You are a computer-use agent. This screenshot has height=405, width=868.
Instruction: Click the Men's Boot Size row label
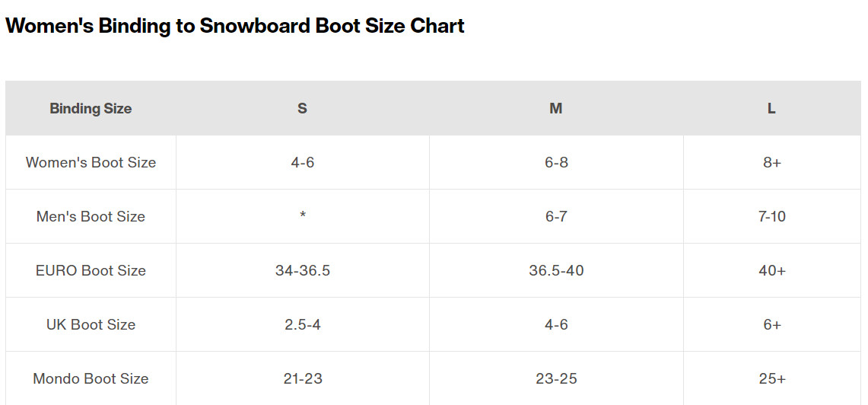pos(91,216)
